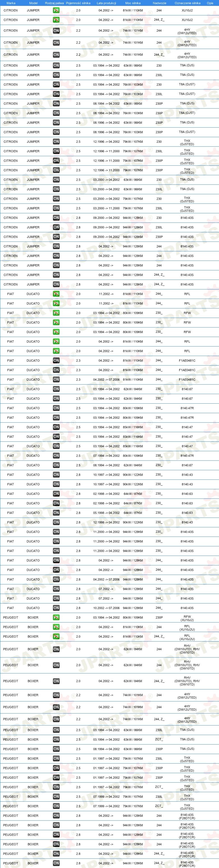Click the Moc silnika column header
The image size is (219, 868).
click(133, 3)
